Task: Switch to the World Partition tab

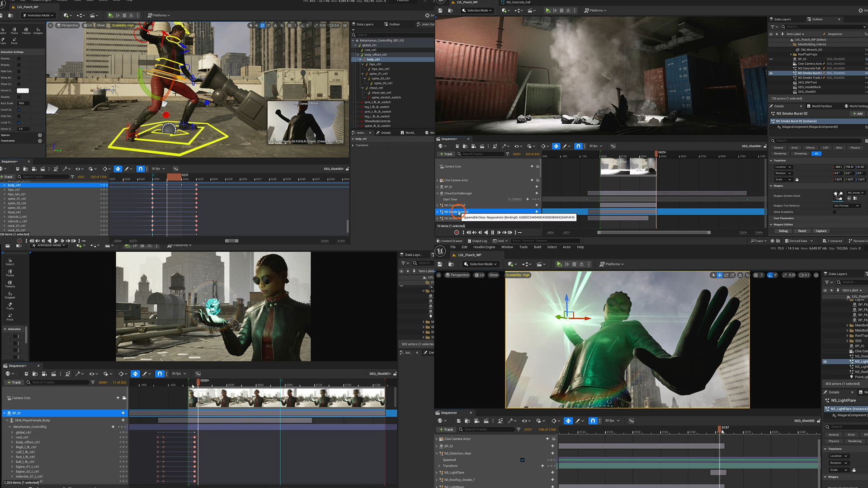Action: 821,106
